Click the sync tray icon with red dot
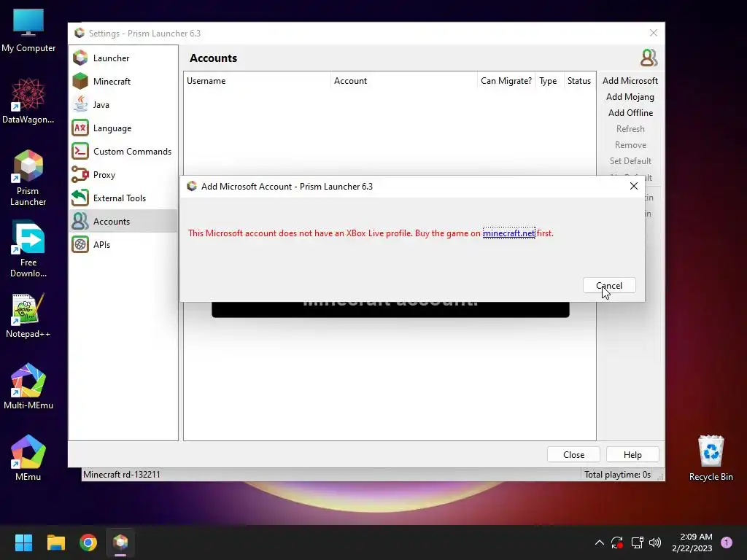This screenshot has width=747, height=560. click(617, 542)
